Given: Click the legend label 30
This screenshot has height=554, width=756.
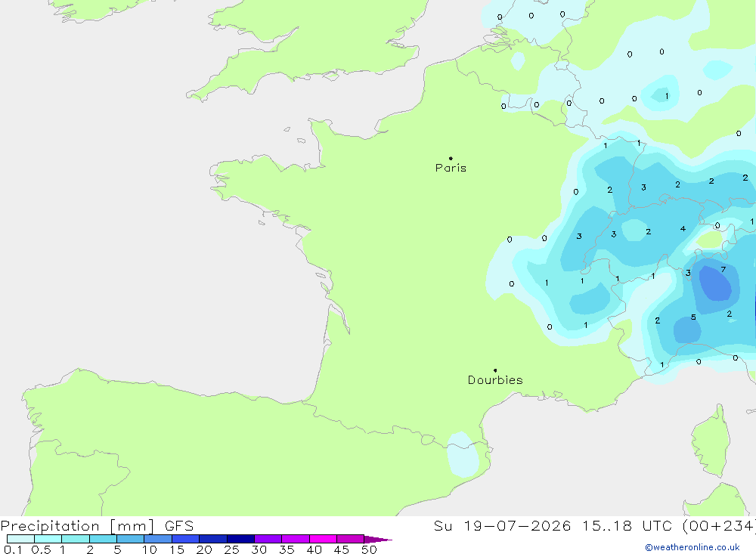Looking at the screenshot, I should pos(259,549).
